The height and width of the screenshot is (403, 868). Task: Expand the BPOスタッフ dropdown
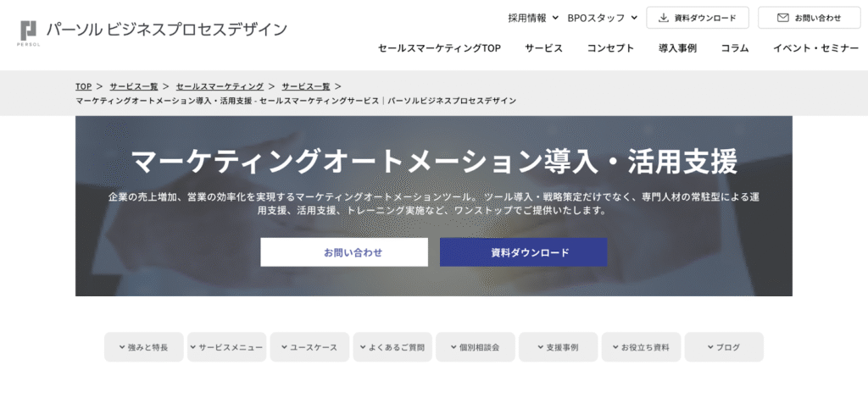(609, 18)
